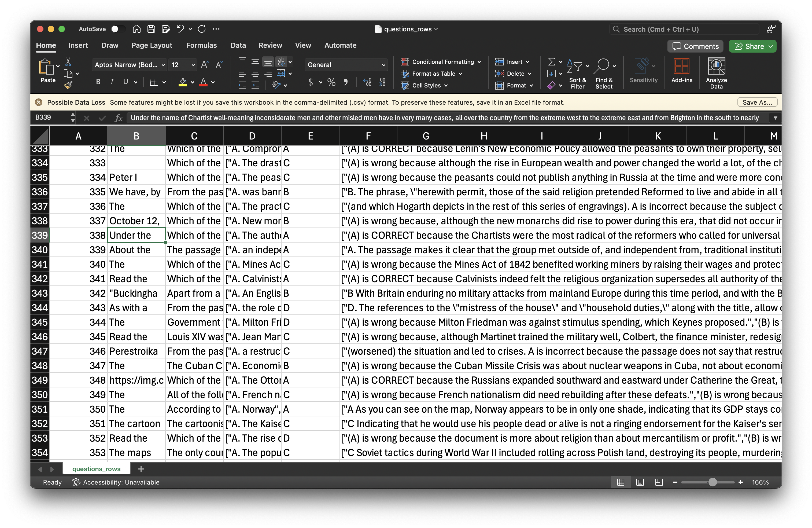Increase font size with larger A icon
This screenshot has width=812, height=528.
click(x=205, y=64)
